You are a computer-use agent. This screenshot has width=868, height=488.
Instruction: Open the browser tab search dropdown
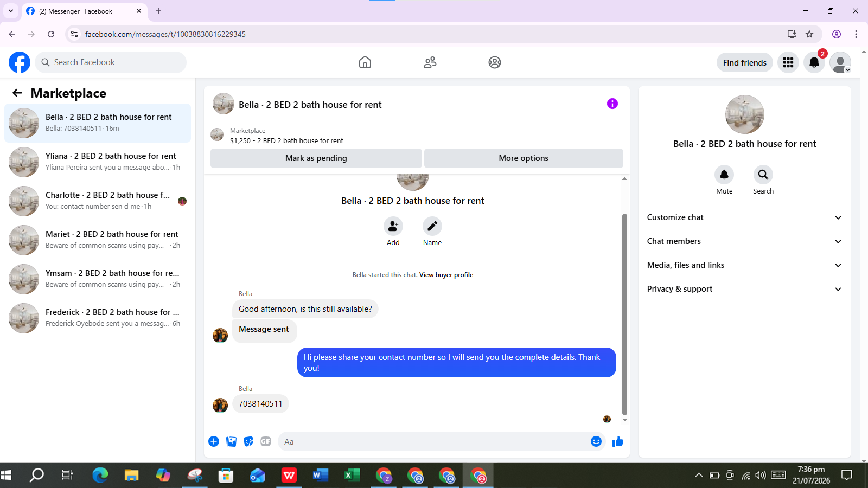pyautogui.click(x=11, y=11)
